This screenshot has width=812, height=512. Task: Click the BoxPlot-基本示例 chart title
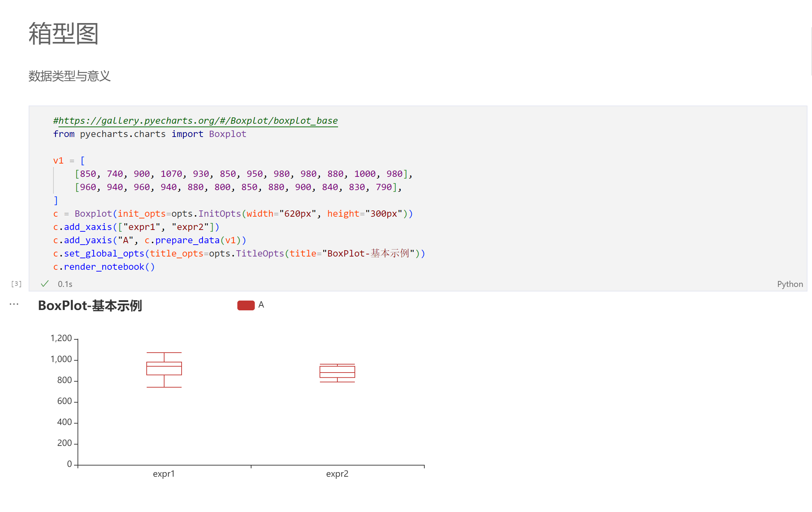tap(90, 306)
